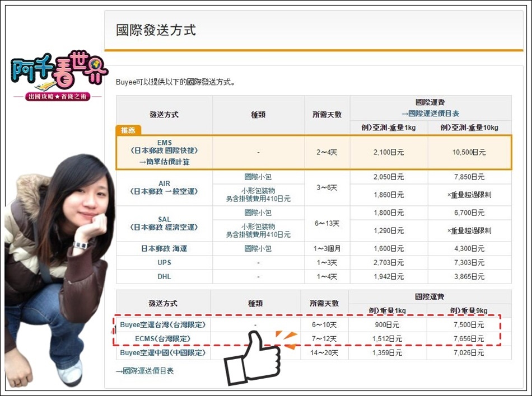
Task: Select the 900日元 price cell
Action: 387,324
